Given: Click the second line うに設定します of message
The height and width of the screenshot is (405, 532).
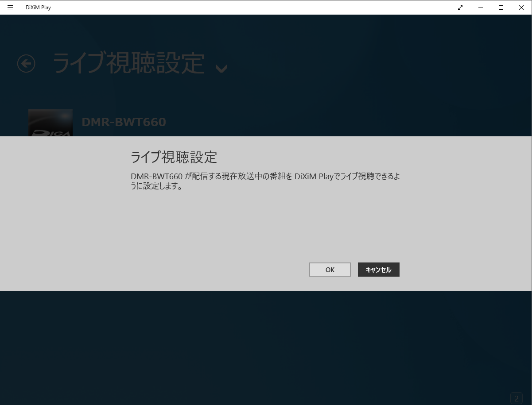Looking at the screenshot, I should coord(157,186).
